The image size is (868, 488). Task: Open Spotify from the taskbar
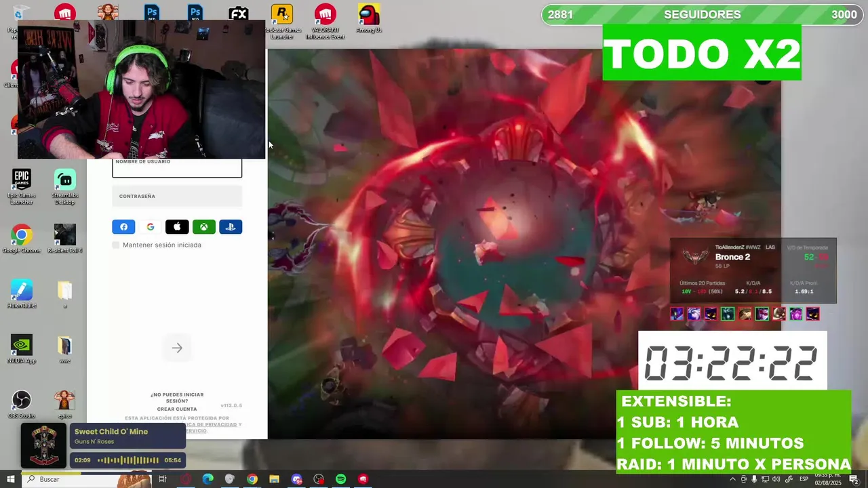point(341,479)
